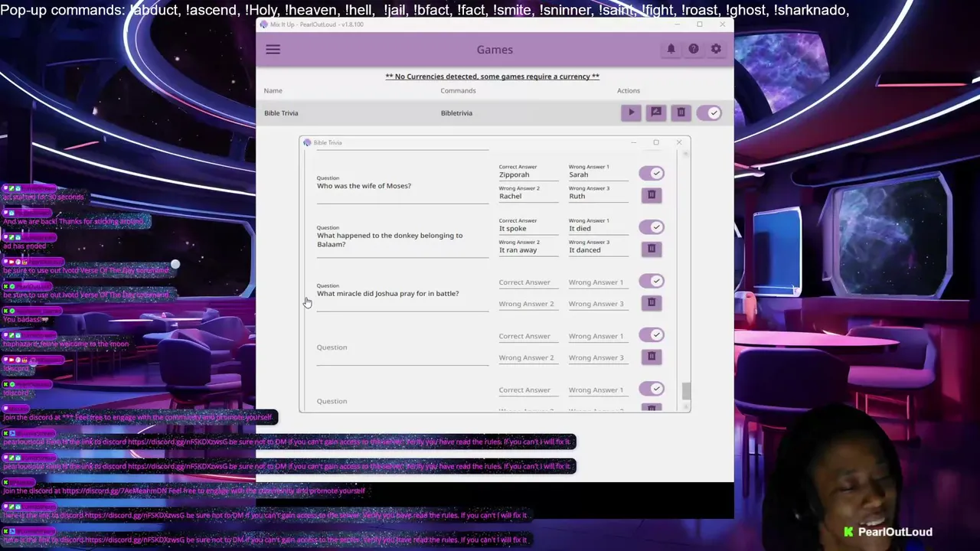
Task: Edit the Bible Trivia game command
Action: pyautogui.click(x=656, y=112)
